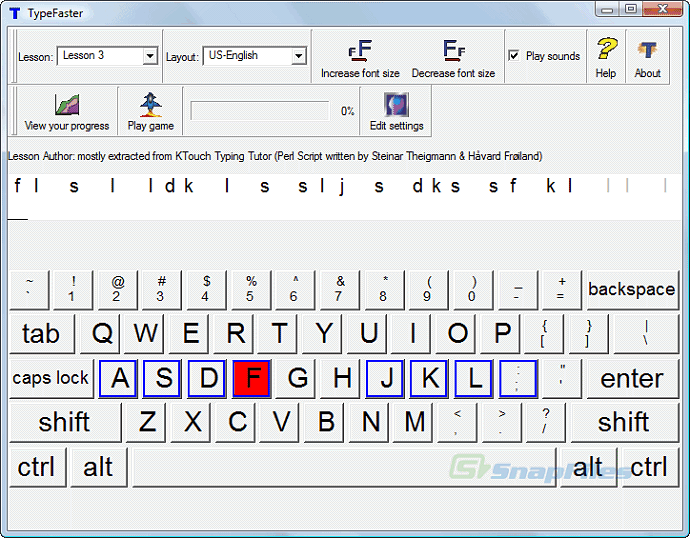Click the TypeFaster title bar icon
This screenshot has height=538, width=690.
click(x=15, y=13)
